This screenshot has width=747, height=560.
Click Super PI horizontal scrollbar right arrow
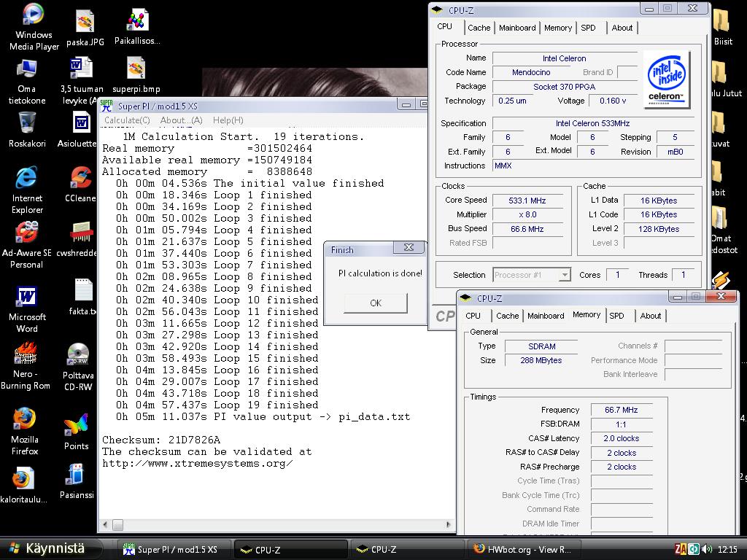pos(448,525)
